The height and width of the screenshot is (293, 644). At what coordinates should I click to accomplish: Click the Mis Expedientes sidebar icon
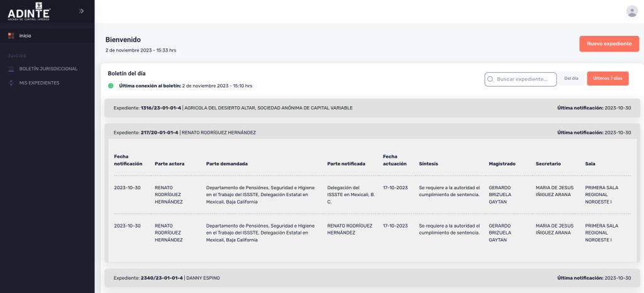click(x=11, y=83)
